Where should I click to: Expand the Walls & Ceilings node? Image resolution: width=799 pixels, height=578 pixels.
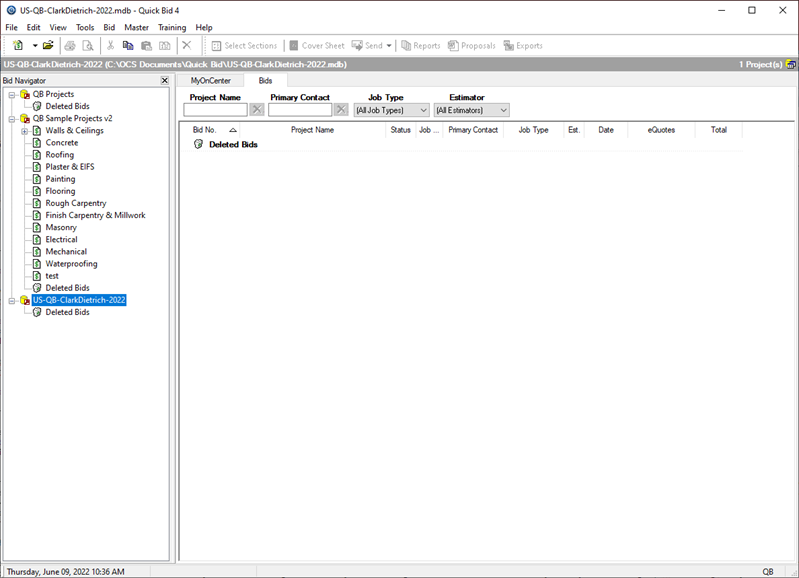pos(24,131)
